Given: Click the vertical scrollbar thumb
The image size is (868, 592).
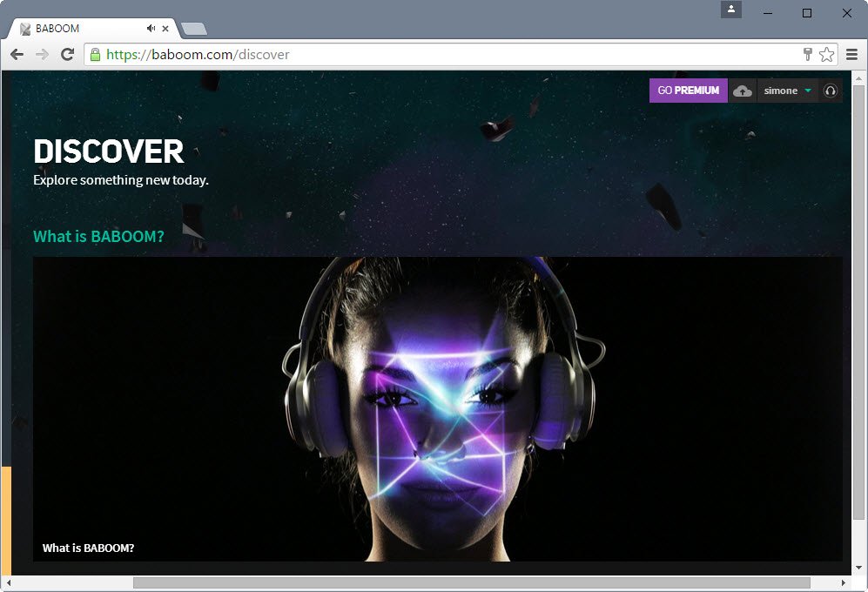Looking at the screenshot, I should click(858, 302).
